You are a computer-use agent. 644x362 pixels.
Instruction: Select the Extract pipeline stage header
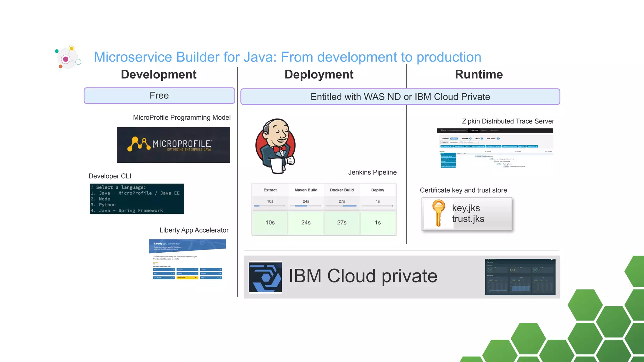[x=270, y=190]
